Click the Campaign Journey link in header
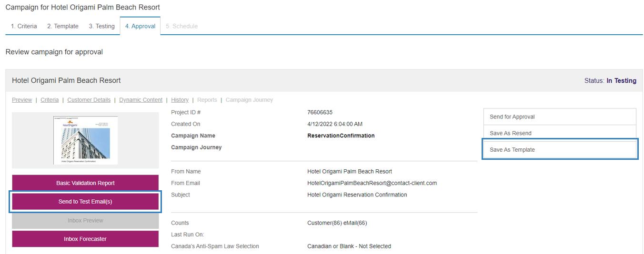Image resolution: width=644 pixels, height=254 pixels. point(250,100)
